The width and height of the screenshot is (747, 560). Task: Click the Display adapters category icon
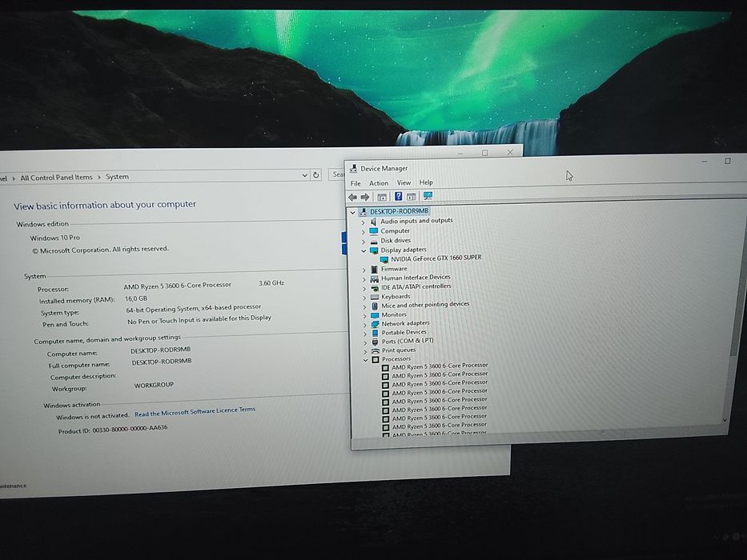[x=374, y=250]
